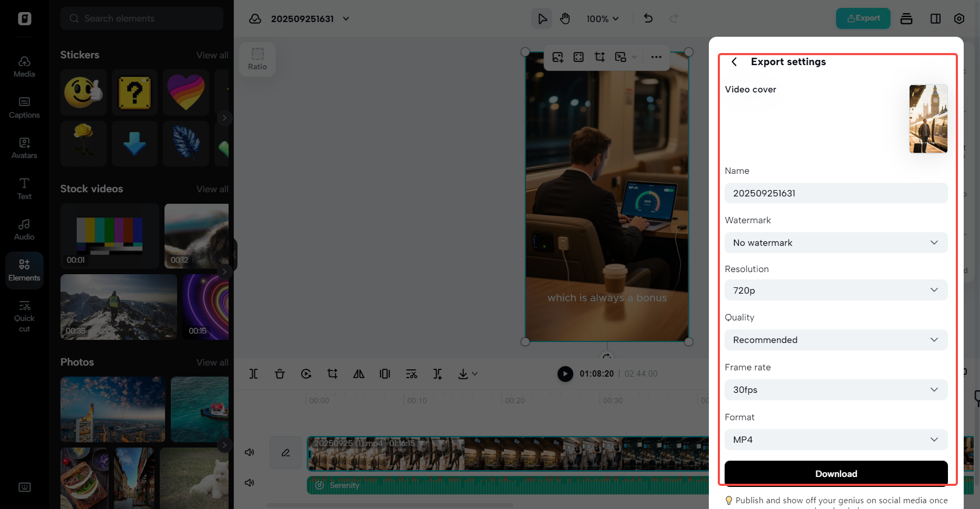
Task: Open the Quick cut panel
Action: click(24, 315)
